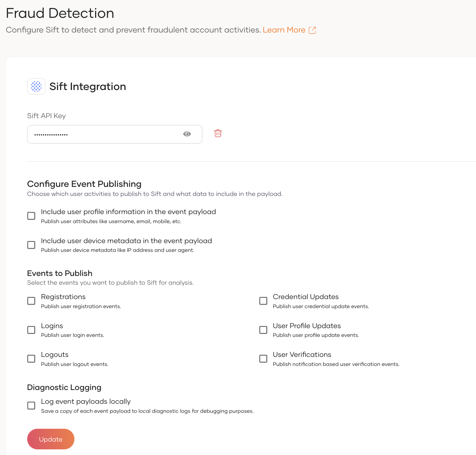Click the Events to Publish section heading
Image resolution: width=476 pixels, height=455 pixels.
click(59, 273)
